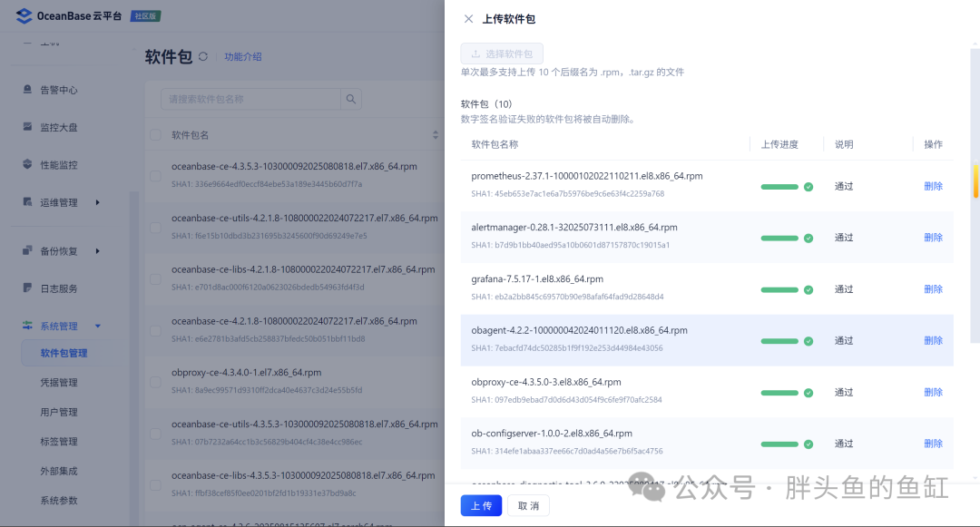Open 日志服务 via its document icon

(27, 288)
